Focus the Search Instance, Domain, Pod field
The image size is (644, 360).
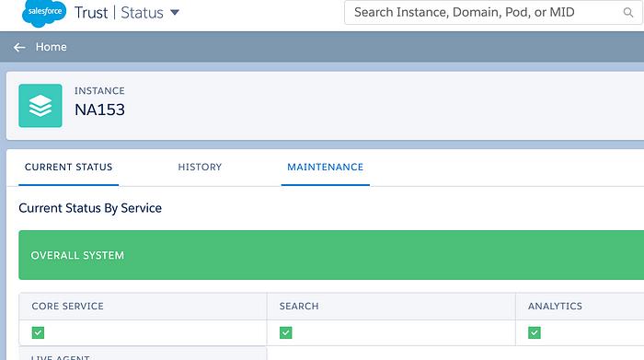493,12
